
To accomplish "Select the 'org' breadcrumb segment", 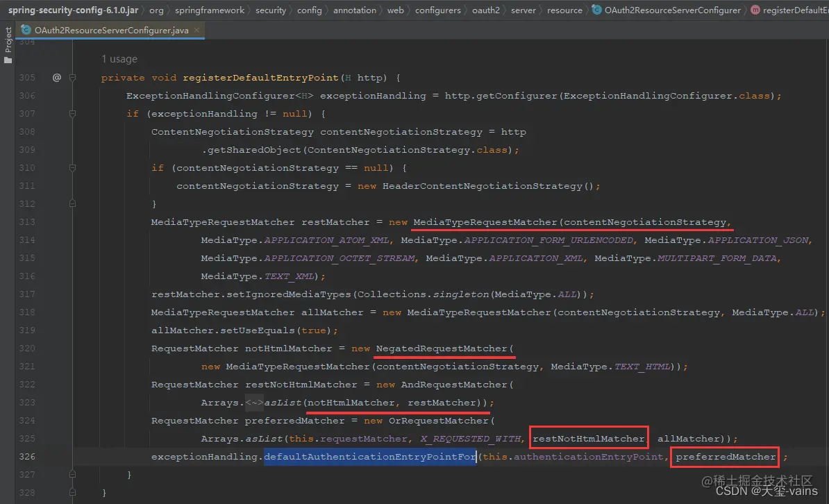I will click(x=156, y=10).
